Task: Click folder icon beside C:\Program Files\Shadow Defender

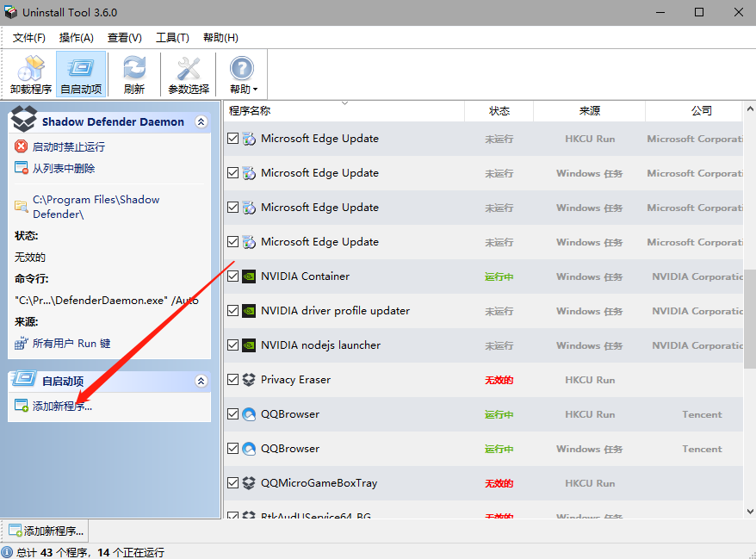Action: pyautogui.click(x=22, y=207)
